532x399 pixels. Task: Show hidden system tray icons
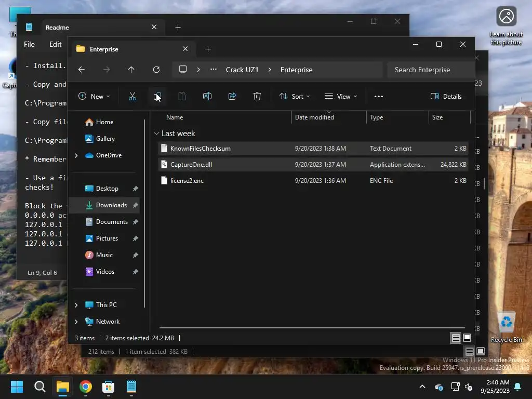422,387
